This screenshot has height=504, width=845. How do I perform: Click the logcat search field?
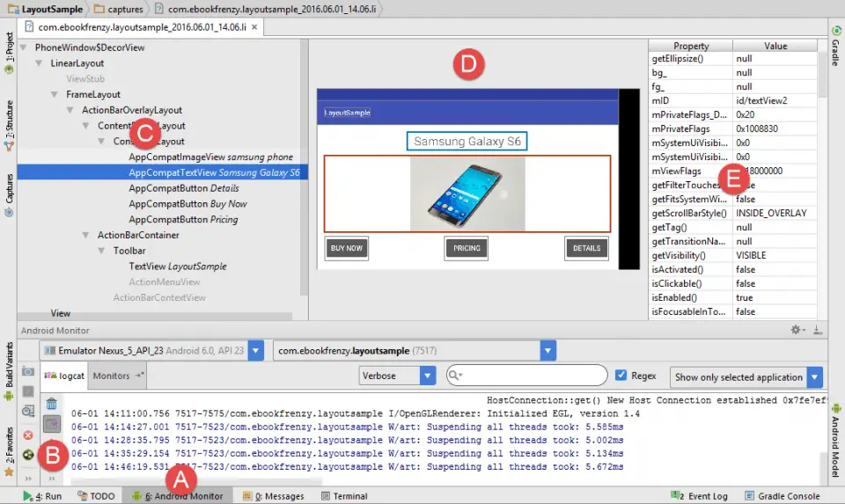coord(533,376)
